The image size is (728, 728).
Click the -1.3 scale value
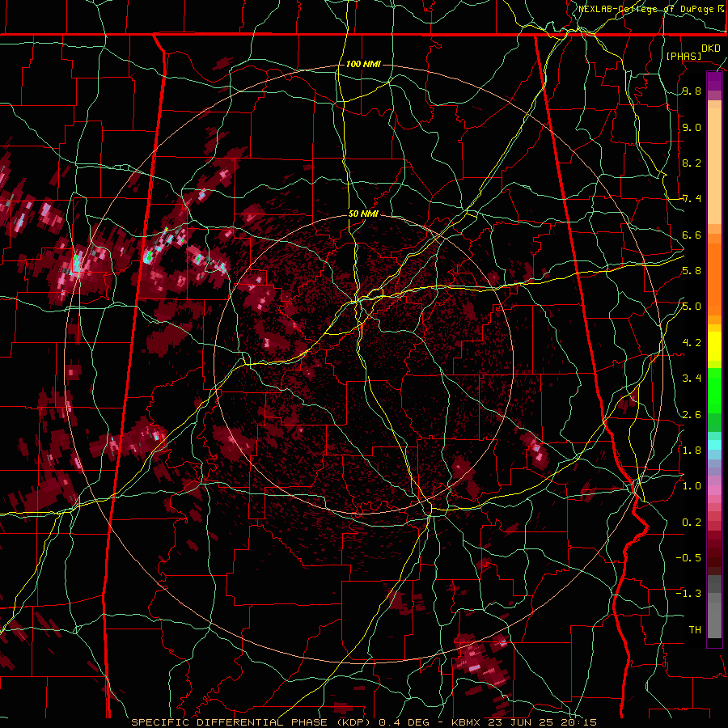(688, 594)
